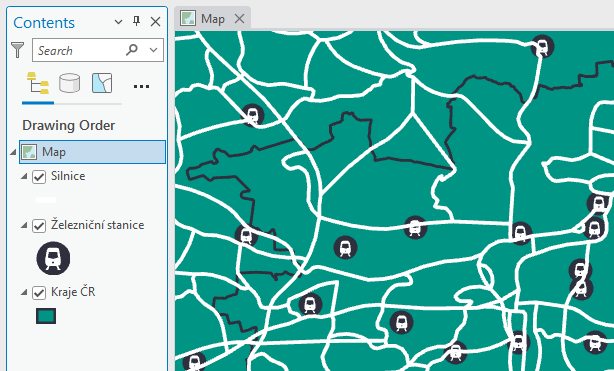Toggle Silnice layer visibility checkbox
The width and height of the screenshot is (614, 371).
[39, 177]
